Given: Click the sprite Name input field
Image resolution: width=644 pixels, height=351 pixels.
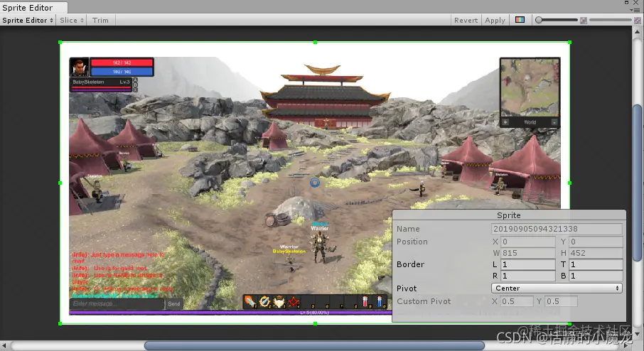Looking at the screenshot, I should pos(557,229).
